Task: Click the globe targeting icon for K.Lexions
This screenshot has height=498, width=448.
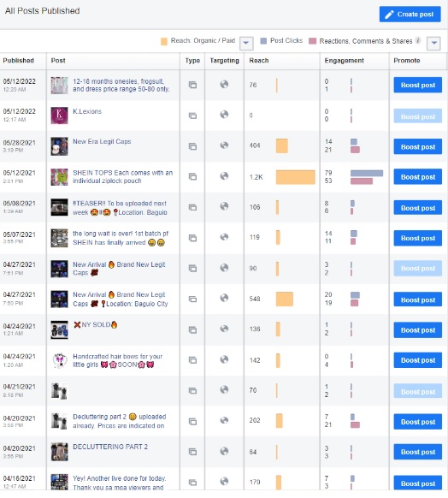Action: 224,115
